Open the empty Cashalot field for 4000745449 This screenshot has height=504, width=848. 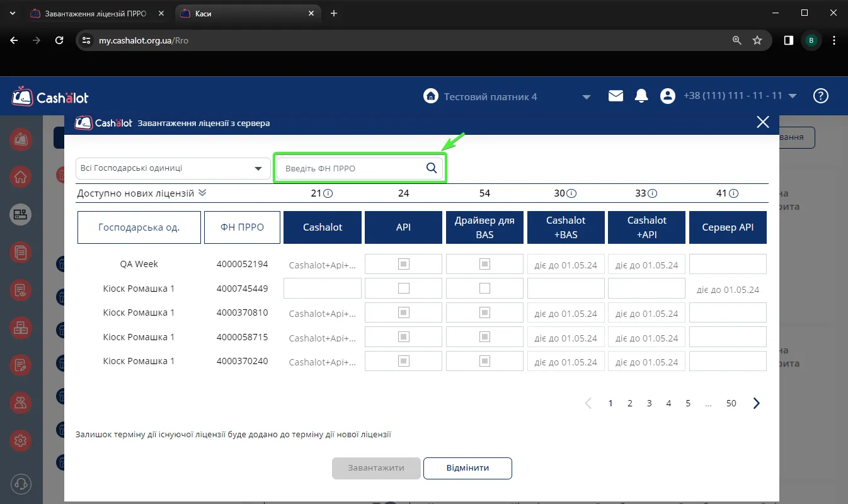point(323,288)
